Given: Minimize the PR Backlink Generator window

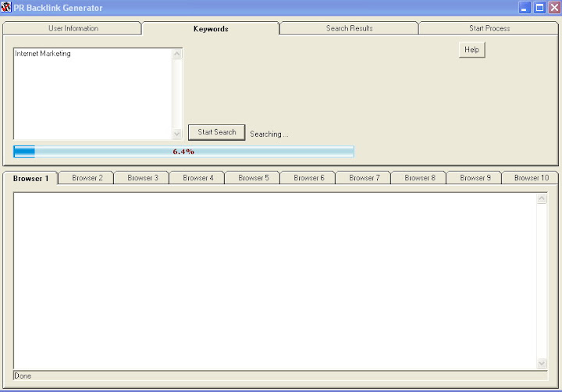Looking at the screenshot, I should click(525, 8).
